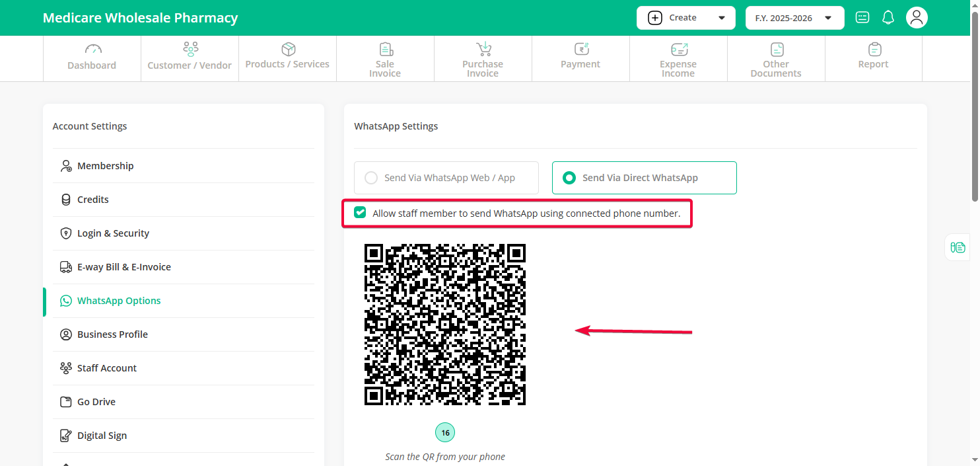Open the user profile avatar icon
Screen dimensions: 980x466
coord(916,18)
